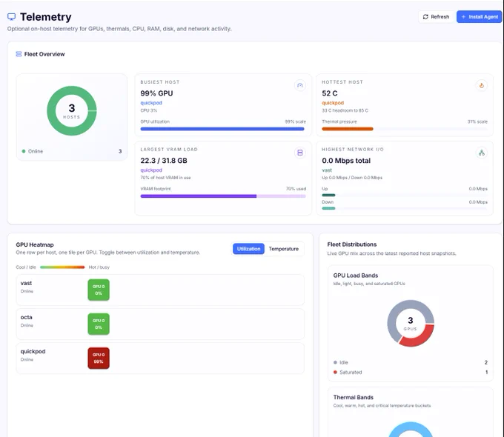Click the octa GPU 0 heatmap tile
This screenshot has height=437, width=504.
99,324
